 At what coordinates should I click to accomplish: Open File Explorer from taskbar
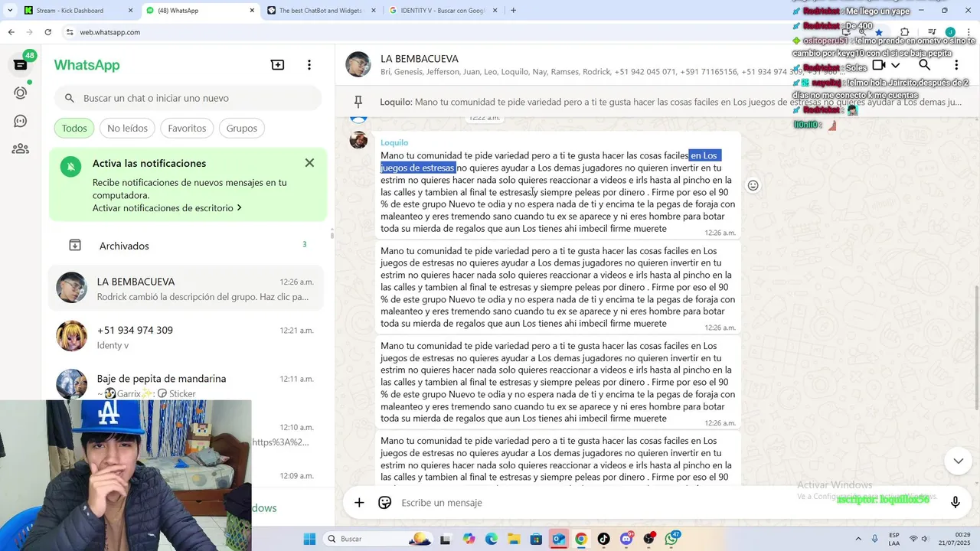tap(513, 539)
